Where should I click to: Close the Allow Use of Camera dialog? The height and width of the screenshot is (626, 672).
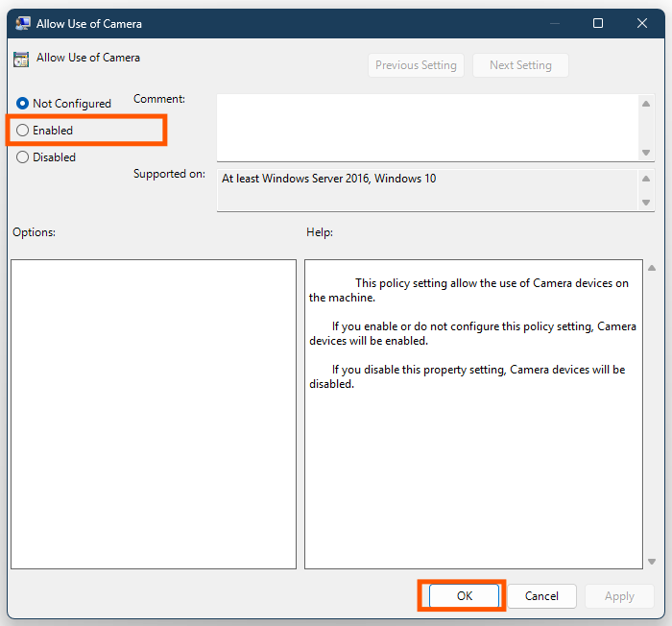pos(642,23)
